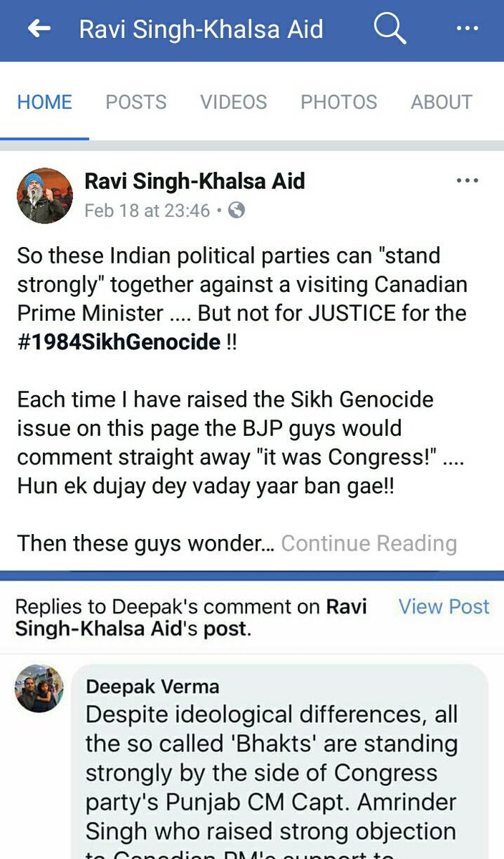The image size is (504, 859).
Task: Click the public globe privacy icon
Action: click(x=236, y=210)
